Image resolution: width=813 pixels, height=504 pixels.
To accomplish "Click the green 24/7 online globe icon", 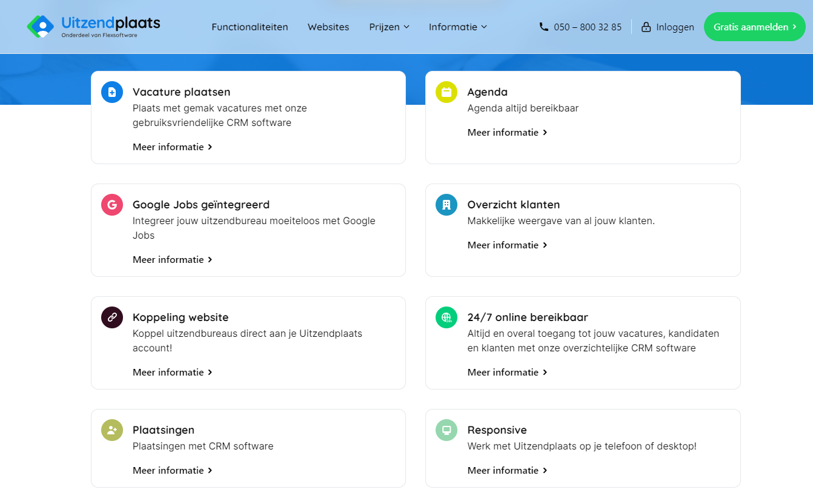I will 446,317.
